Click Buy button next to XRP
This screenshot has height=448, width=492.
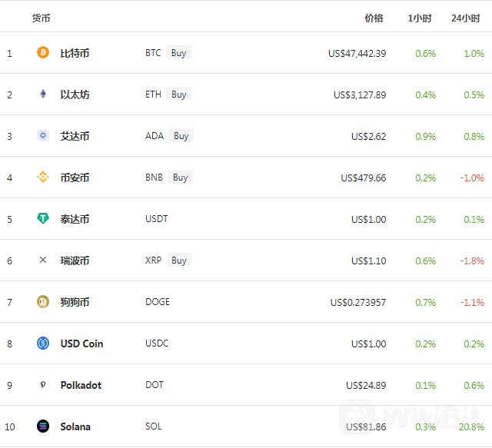[179, 260]
